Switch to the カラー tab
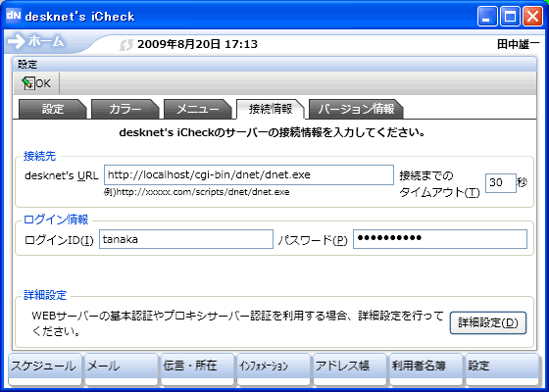549x392 pixels. tap(125, 109)
